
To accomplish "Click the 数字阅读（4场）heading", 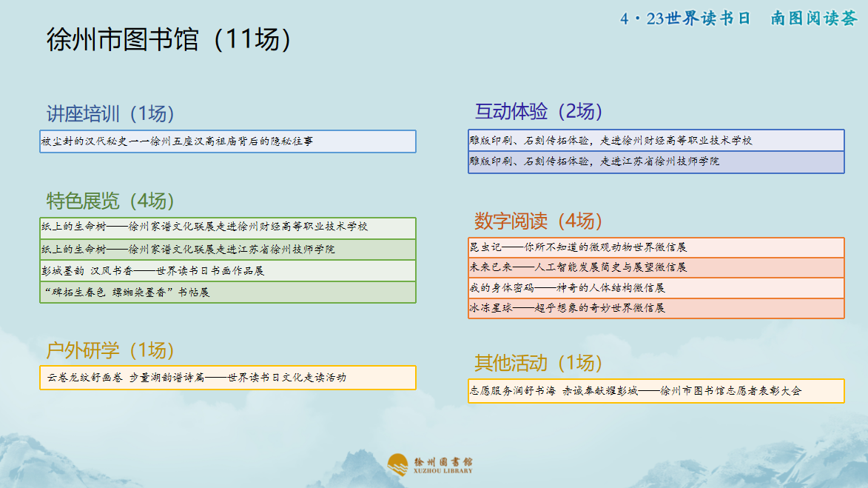I will [539, 221].
